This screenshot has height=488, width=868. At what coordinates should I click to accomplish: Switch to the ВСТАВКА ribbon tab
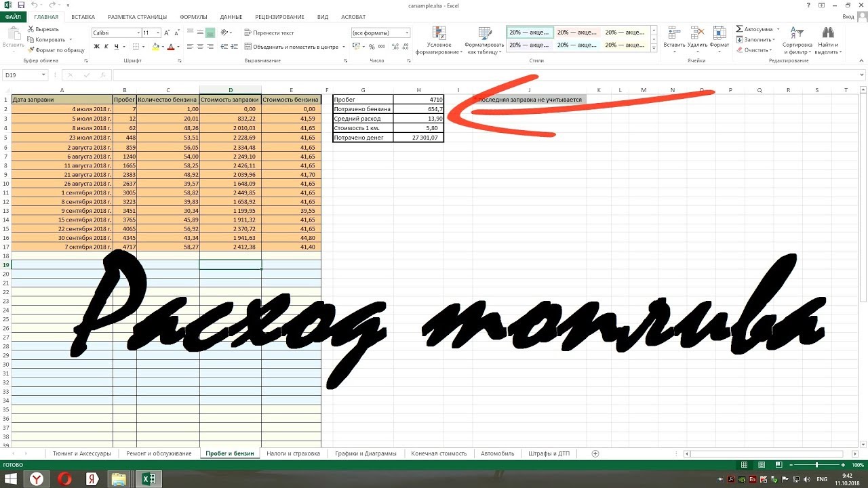pyautogui.click(x=83, y=16)
